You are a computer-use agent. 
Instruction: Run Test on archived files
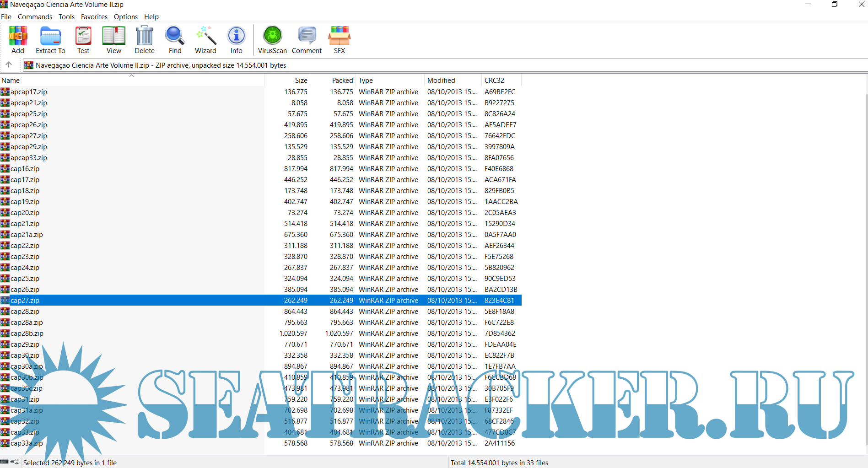[83, 40]
